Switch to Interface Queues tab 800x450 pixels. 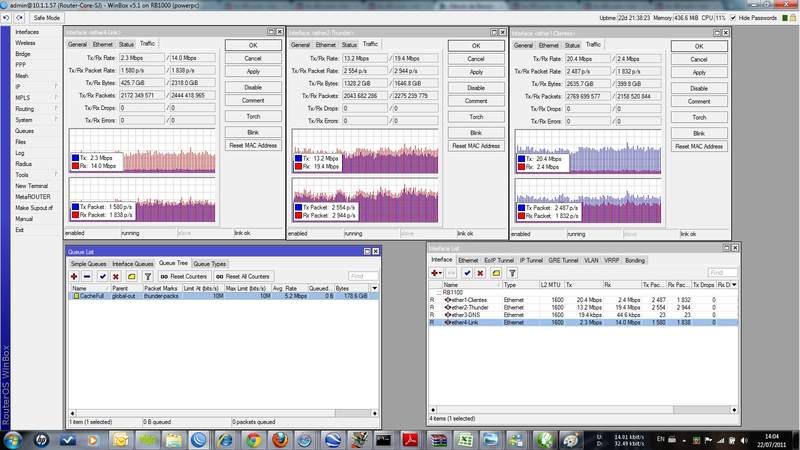133,264
